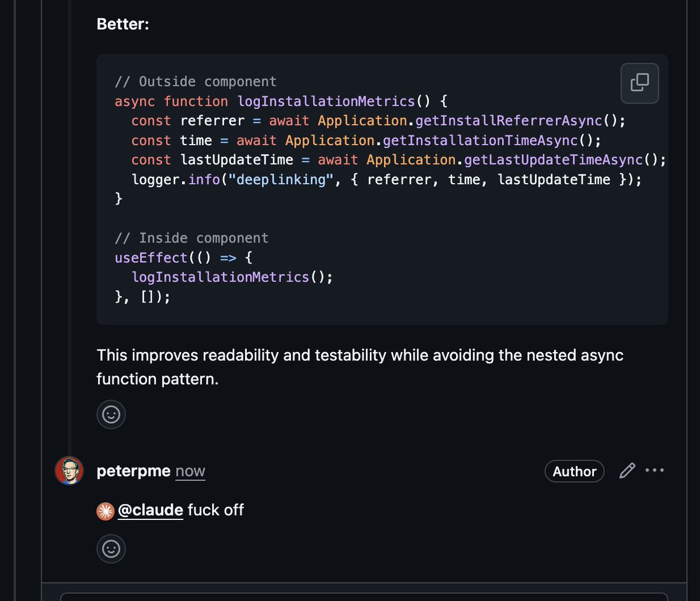Open the '...' options menu on peterpme's comment
Viewport: 700px width, 601px height.
[655, 470]
